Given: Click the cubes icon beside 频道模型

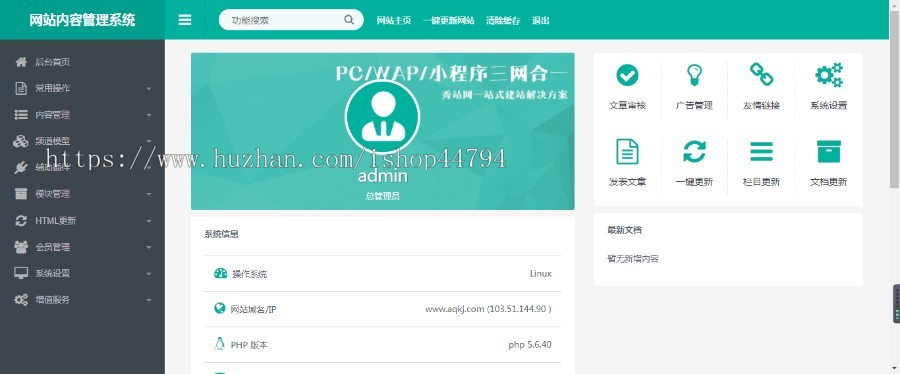Looking at the screenshot, I should (x=21, y=141).
